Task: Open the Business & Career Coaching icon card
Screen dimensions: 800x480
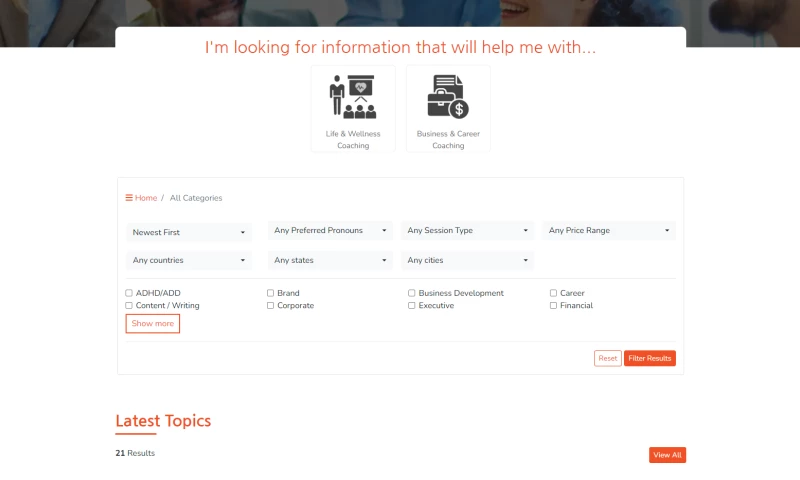Action: tap(448, 109)
